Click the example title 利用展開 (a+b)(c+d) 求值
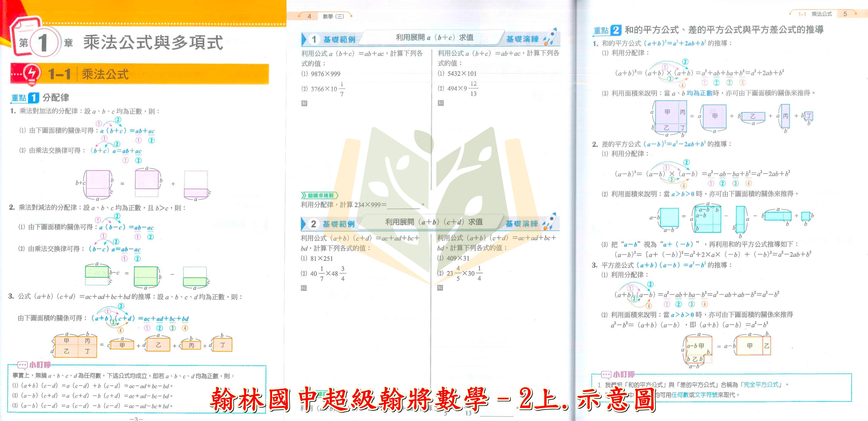 (434, 222)
